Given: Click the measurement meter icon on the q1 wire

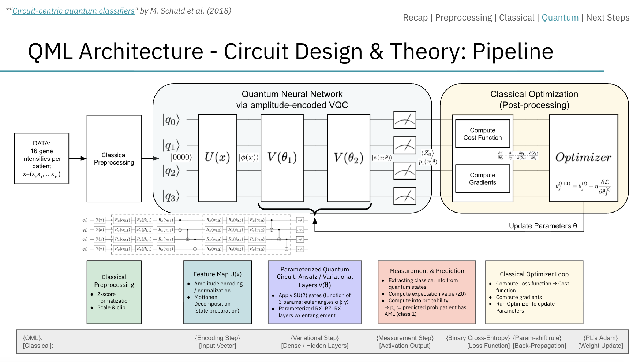Looking at the screenshot, I should pos(405,145).
